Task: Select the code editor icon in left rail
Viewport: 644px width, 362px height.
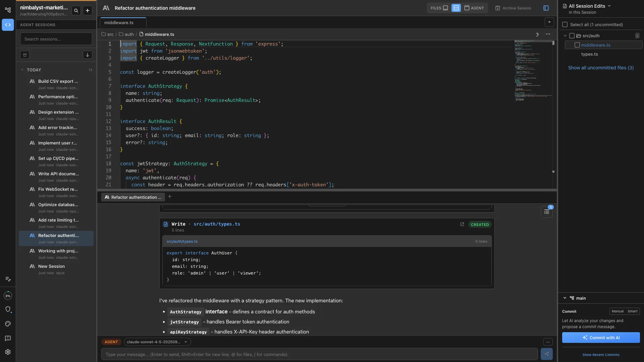Action: [8, 24]
